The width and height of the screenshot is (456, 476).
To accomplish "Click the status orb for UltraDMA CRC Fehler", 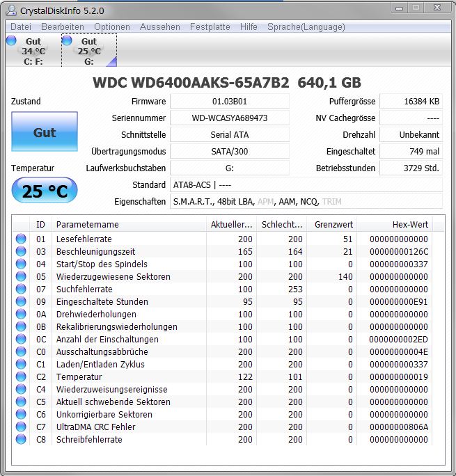I will tap(21, 427).
